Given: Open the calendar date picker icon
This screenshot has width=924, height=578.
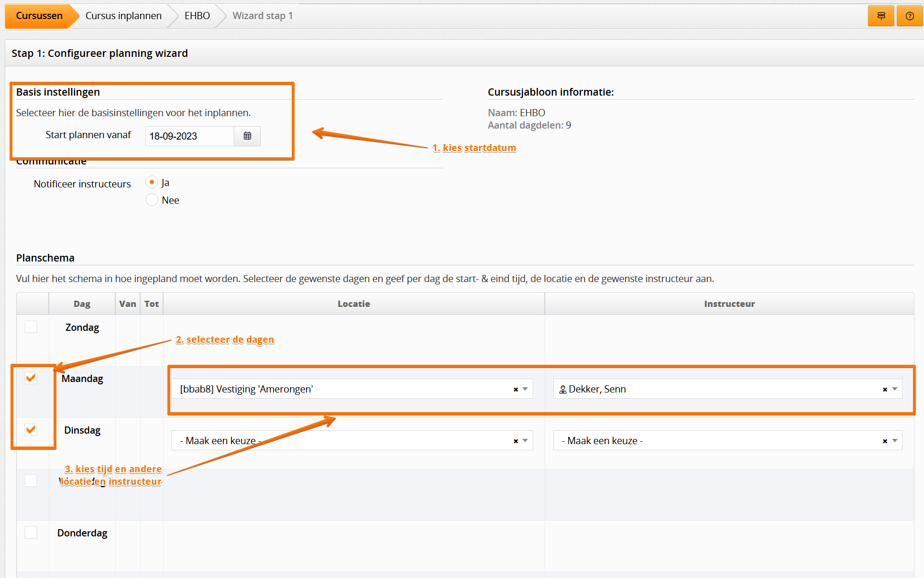Looking at the screenshot, I should [247, 136].
